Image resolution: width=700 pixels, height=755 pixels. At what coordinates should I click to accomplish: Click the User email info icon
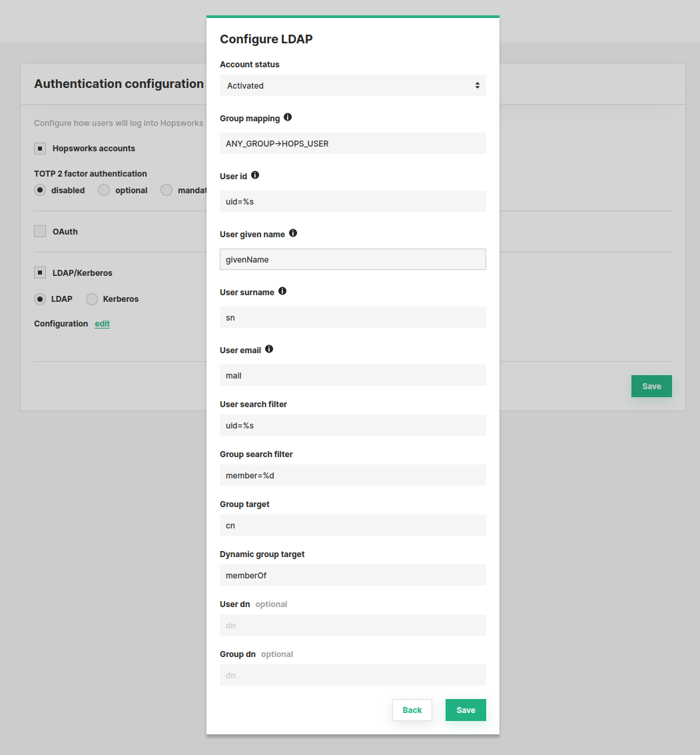click(269, 349)
